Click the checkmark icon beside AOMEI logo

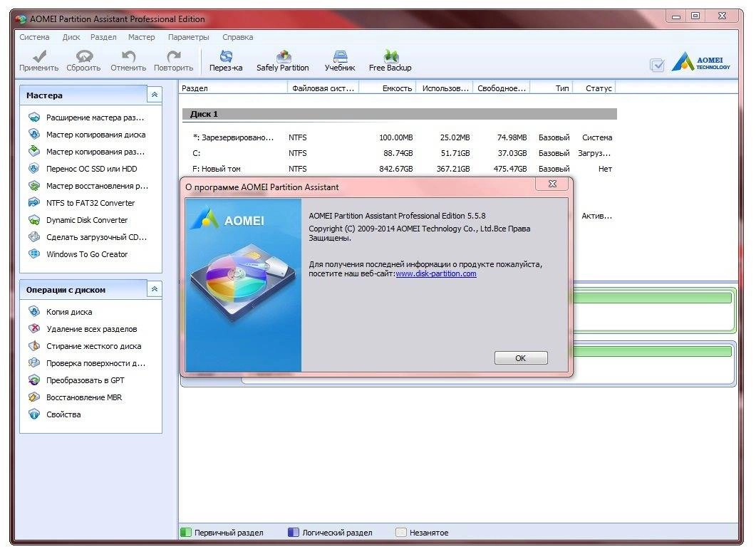pos(657,65)
